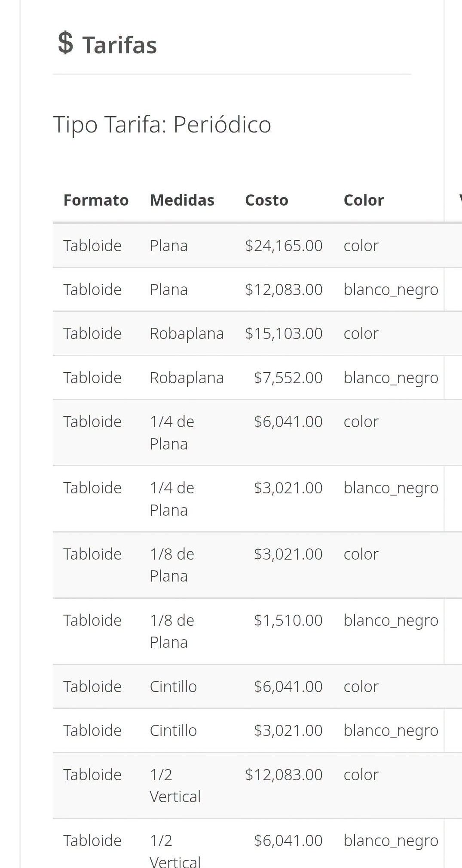Click the Formato column header
462x868 pixels.
(96, 200)
